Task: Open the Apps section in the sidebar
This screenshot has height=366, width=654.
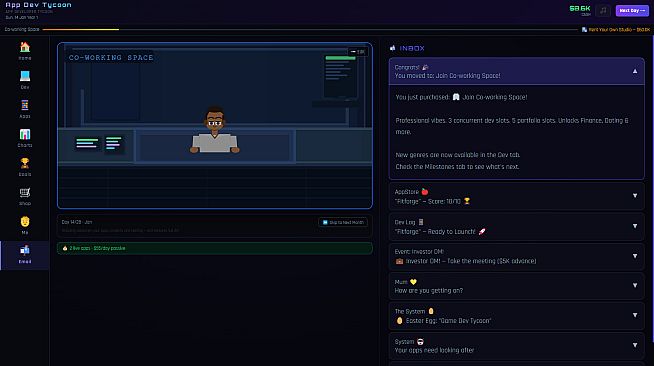Action: [x=25, y=109]
